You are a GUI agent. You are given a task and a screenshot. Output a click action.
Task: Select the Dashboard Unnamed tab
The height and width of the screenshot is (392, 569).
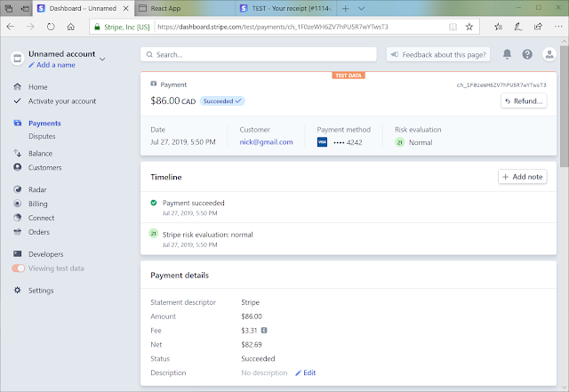pyautogui.click(x=83, y=8)
